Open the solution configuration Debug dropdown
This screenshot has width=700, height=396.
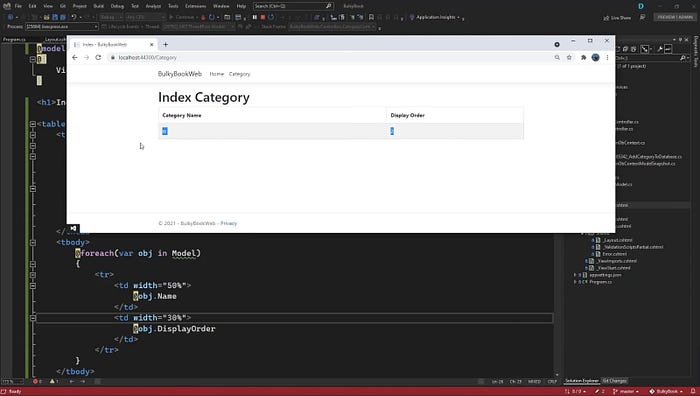[110, 17]
